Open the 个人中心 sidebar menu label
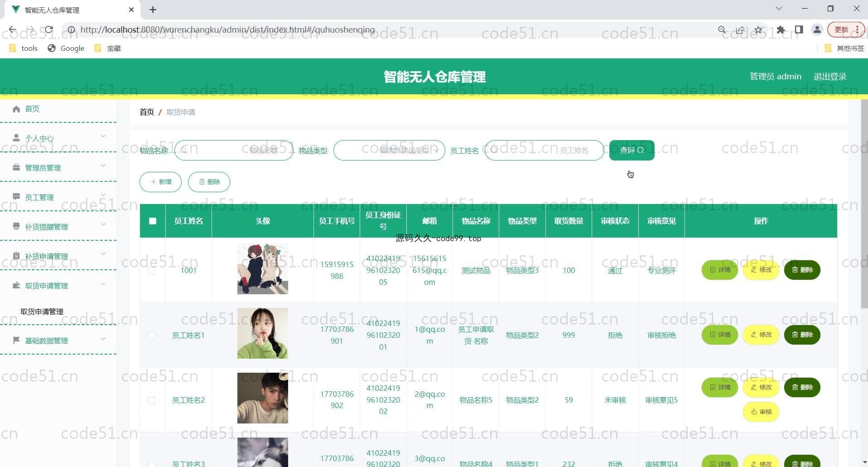This screenshot has height=467, width=868. click(39, 138)
